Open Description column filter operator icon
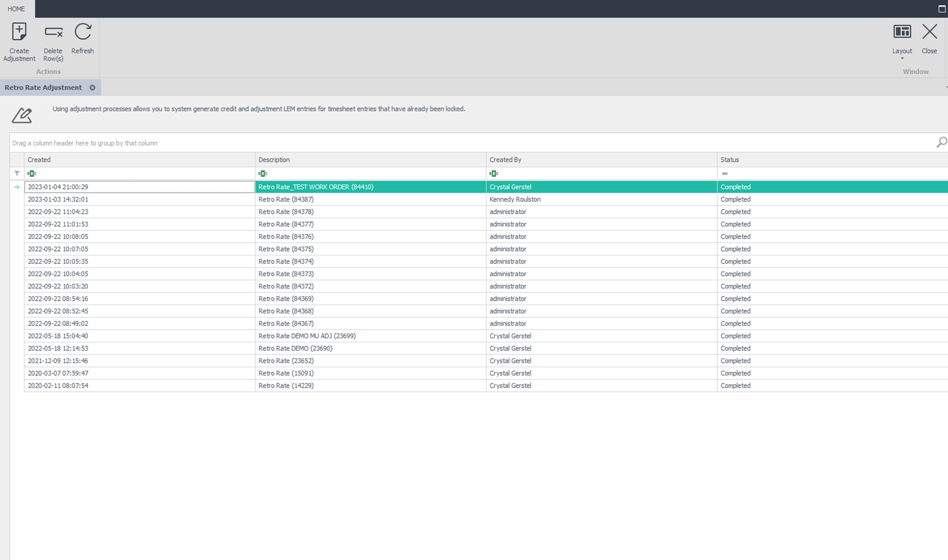This screenshot has height=560, width=948. (263, 174)
